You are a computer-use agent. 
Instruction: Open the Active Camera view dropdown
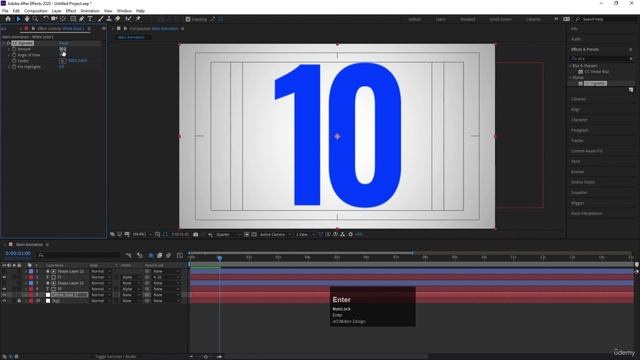(275, 235)
